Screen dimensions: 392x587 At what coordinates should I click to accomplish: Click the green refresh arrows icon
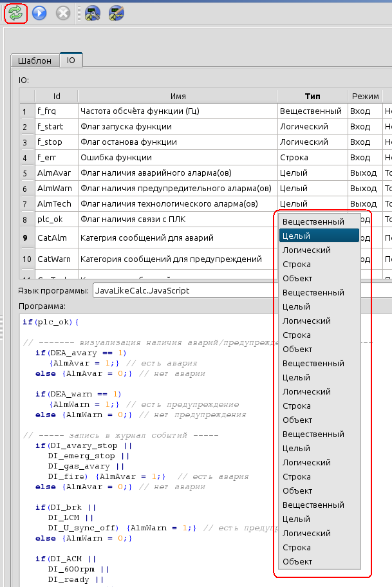15,13
